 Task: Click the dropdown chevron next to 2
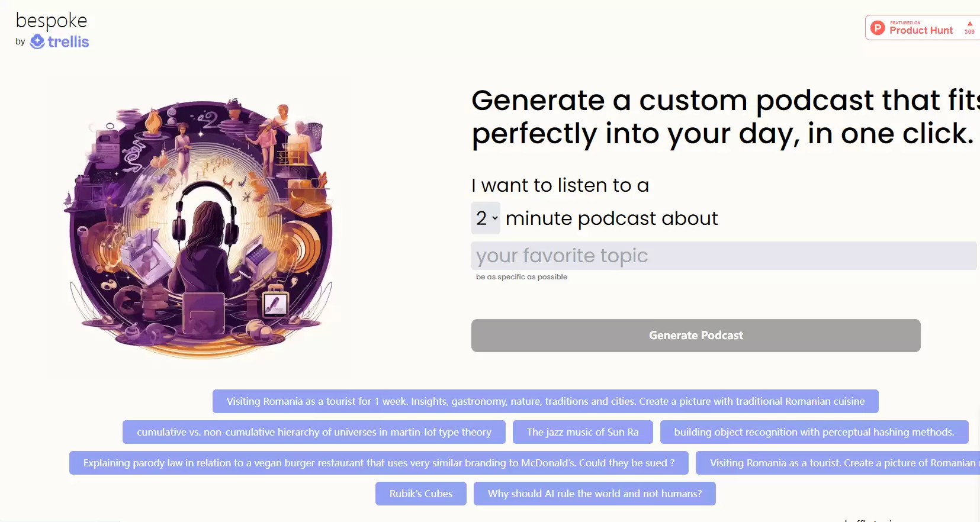tap(495, 218)
